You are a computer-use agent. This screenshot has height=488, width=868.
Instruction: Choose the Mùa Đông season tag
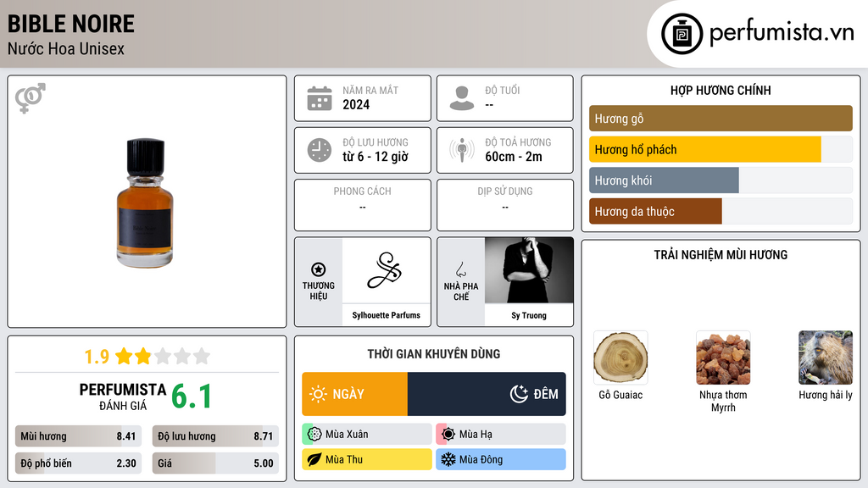click(x=501, y=459)
